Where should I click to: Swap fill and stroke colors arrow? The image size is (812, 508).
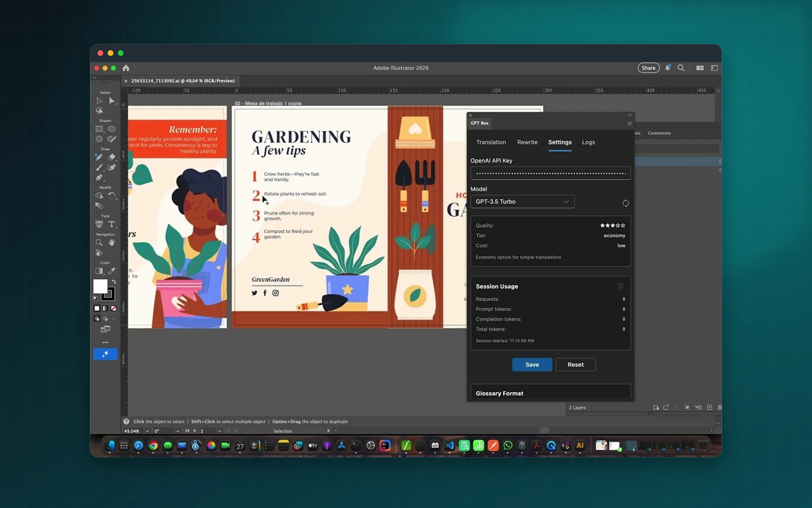[113, 282]
